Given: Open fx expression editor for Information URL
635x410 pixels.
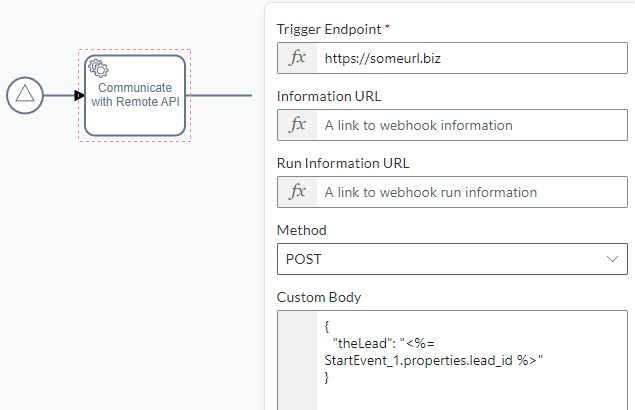Looking at the screenshot, I should [x=297, y=125].
